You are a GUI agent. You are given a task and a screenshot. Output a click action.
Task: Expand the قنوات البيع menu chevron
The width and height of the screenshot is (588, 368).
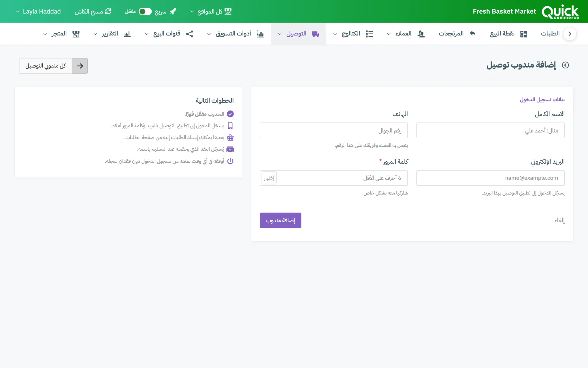tap(147, 34)
